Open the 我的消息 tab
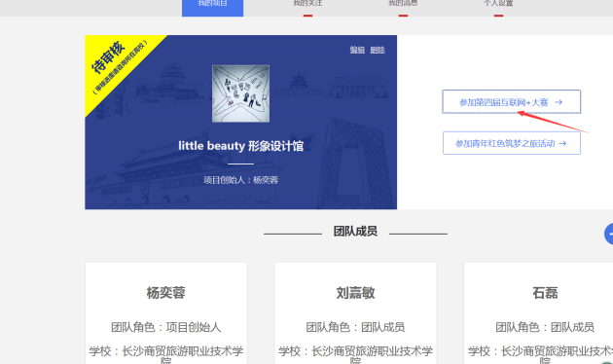This screenshot has height=364, width=613. (x=403, y=4)
